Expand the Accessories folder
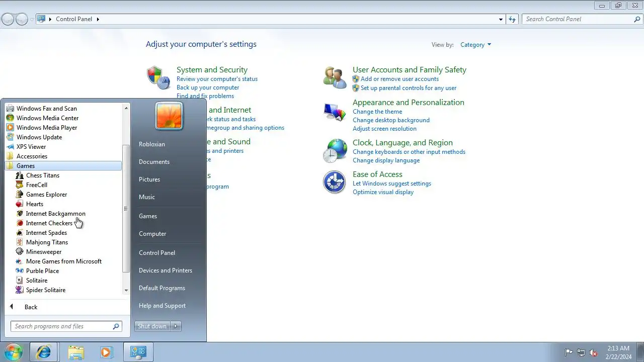Image resolution: width=644 pixels, height=362 pixels. (63, 156)
